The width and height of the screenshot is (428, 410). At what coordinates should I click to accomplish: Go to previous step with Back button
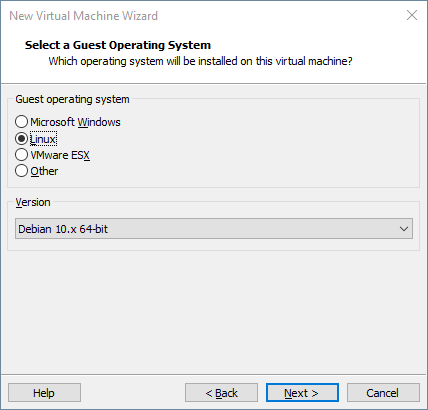pyautogui.click(x=221, y=393)
